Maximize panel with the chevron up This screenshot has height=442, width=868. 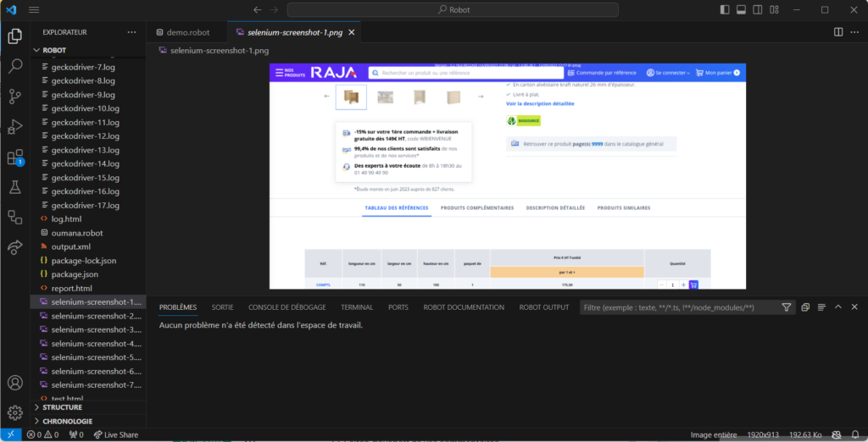pyautogui.click(x=838, y=307)
